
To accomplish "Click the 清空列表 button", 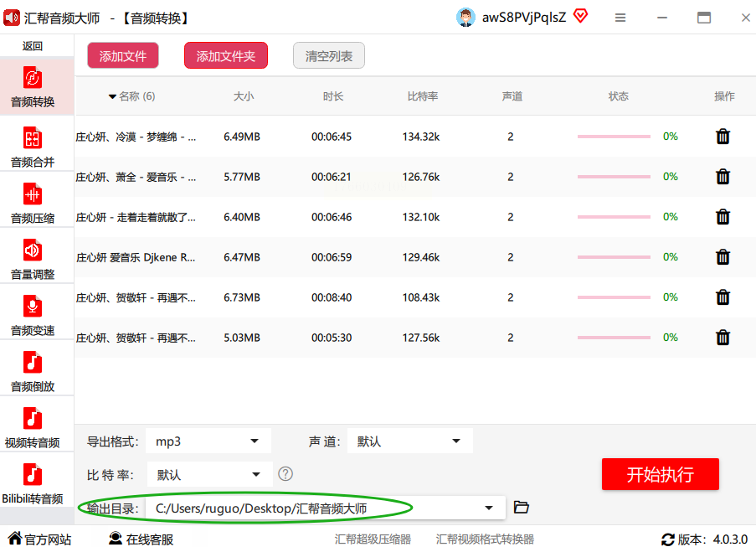I will tap(329, 56).
